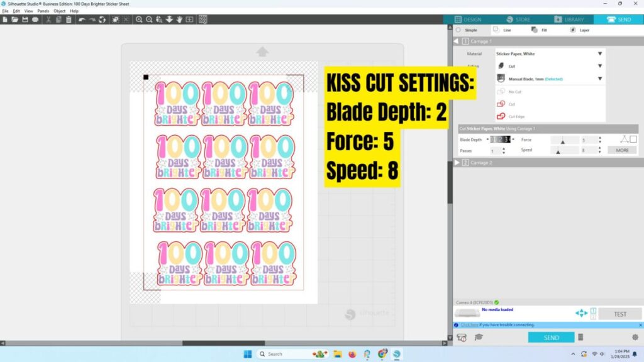Increase the Blade Depth with the right arrow
Image resolution: width=644 pixels, height=362 pixels.
click(513, 140)
